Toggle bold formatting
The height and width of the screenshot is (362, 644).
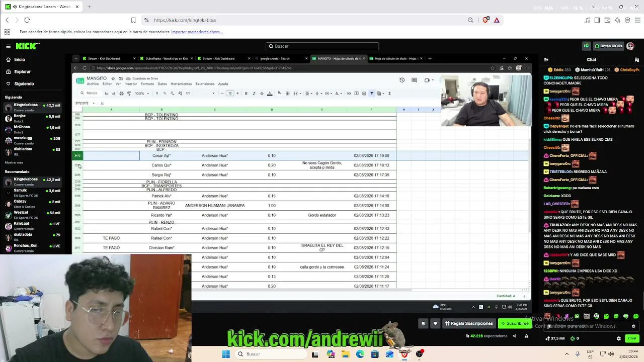(246, 94)
